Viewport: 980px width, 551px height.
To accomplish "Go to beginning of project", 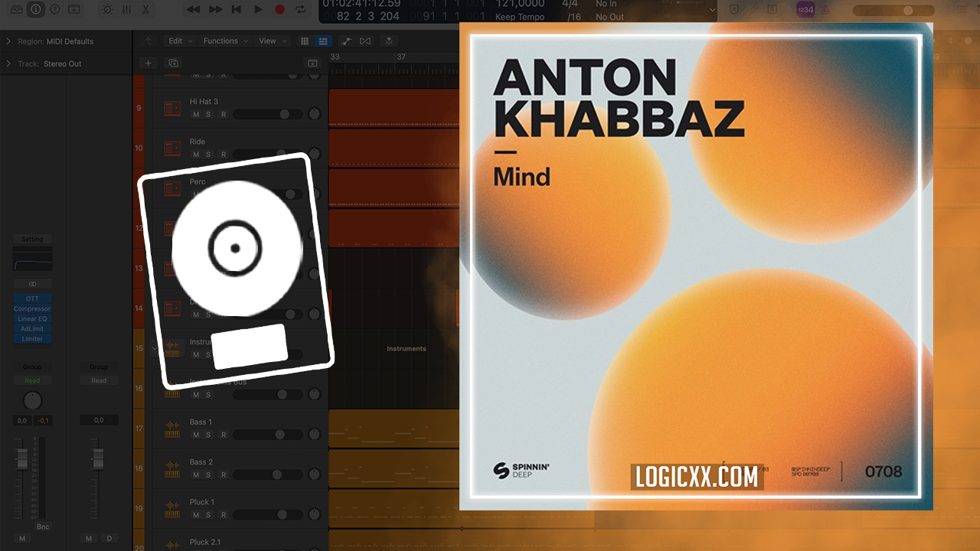I will click(x=237, y=9).
